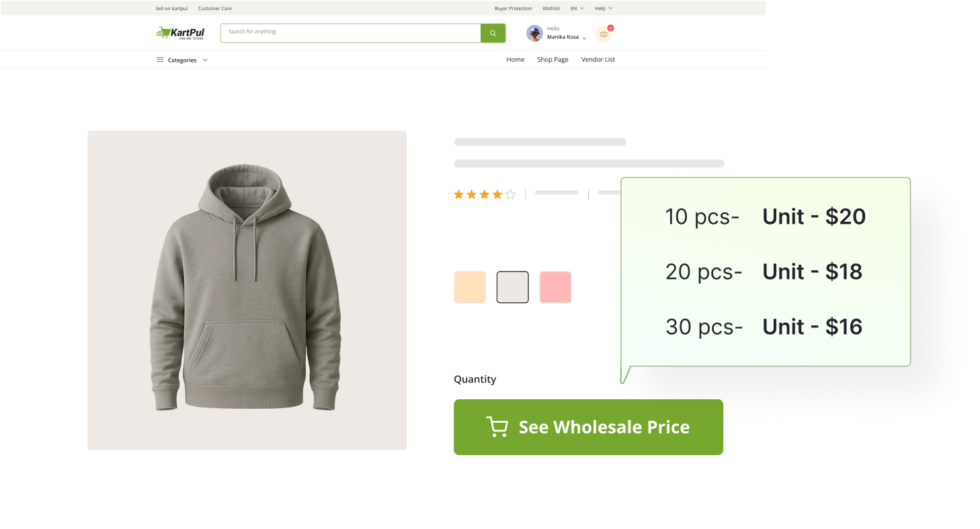Image resolution: width=980 pixels, height=529 pixels.
Task: Open the Wishlist link
Action: 551,9
